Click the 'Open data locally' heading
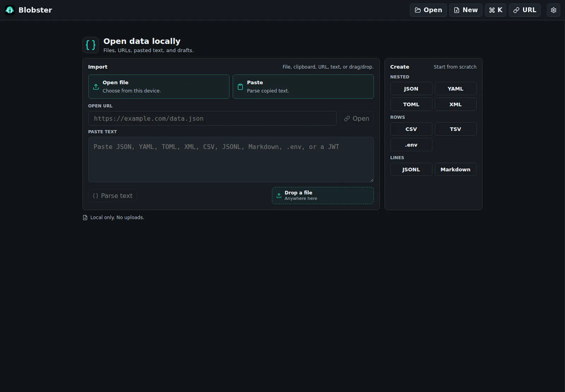565x392 pixels. 142,41
